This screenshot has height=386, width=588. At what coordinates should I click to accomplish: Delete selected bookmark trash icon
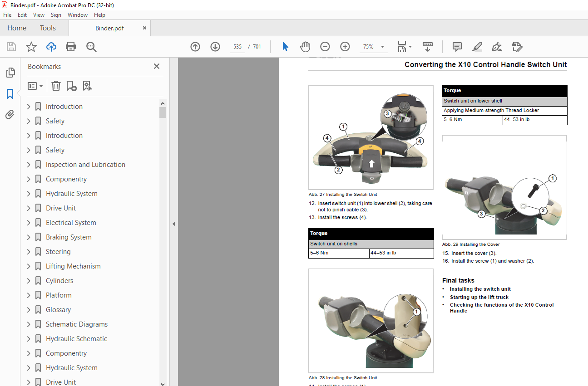pos(56,86)
